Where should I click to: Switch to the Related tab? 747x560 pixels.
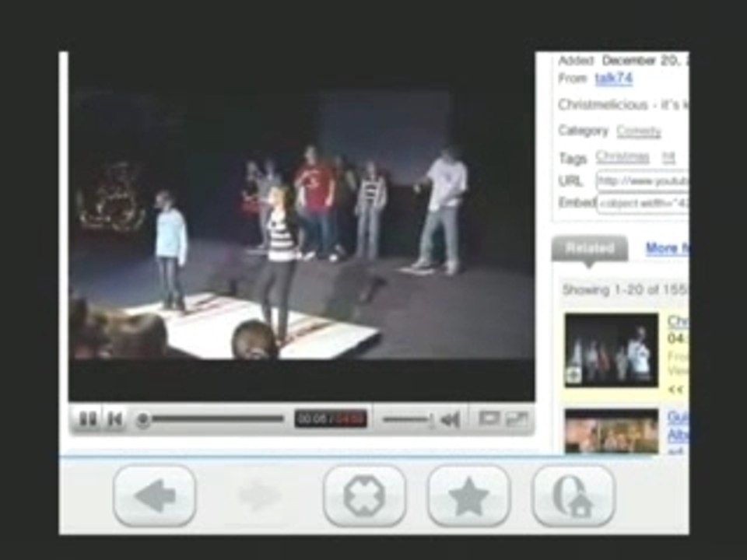tap(589, 248)
